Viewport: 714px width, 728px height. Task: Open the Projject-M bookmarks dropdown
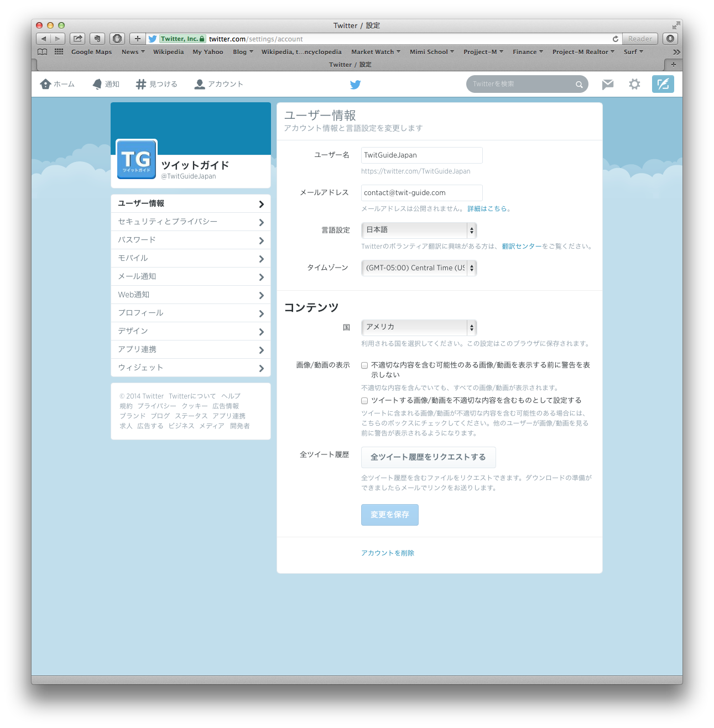click(483, 52)
